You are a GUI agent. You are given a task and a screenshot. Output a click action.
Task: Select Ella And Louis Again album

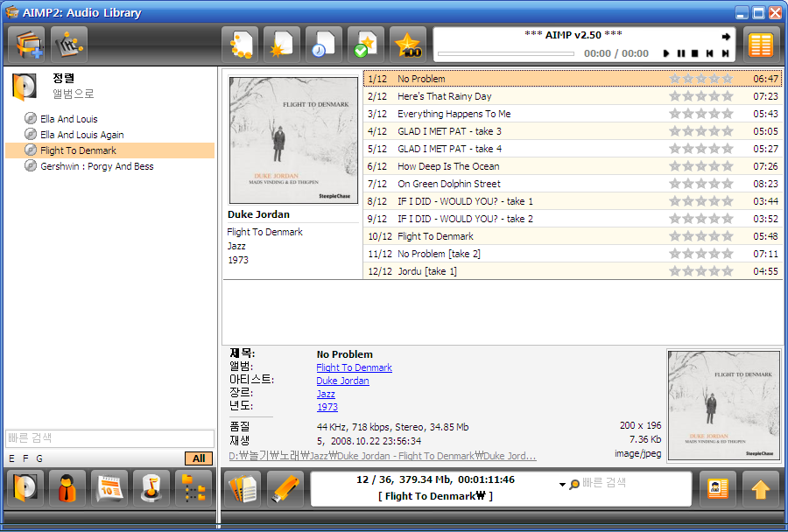click(x=82, y=135)
